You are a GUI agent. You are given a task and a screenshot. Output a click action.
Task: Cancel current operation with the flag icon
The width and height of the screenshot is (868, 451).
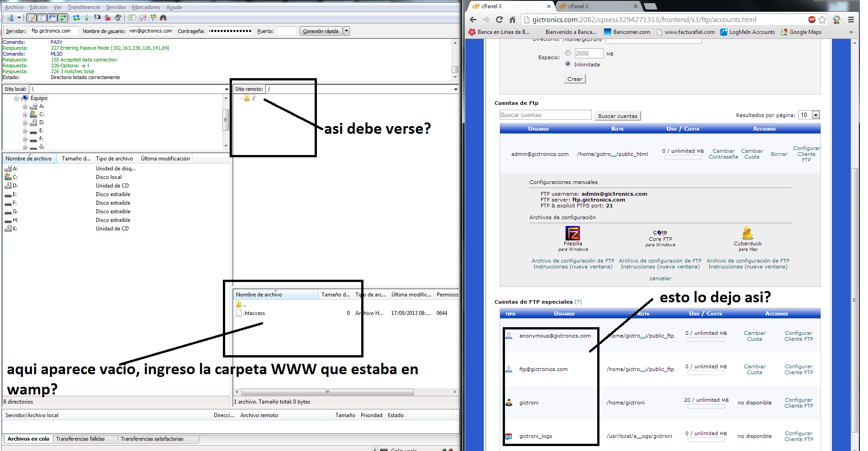[x=97, y=18]
